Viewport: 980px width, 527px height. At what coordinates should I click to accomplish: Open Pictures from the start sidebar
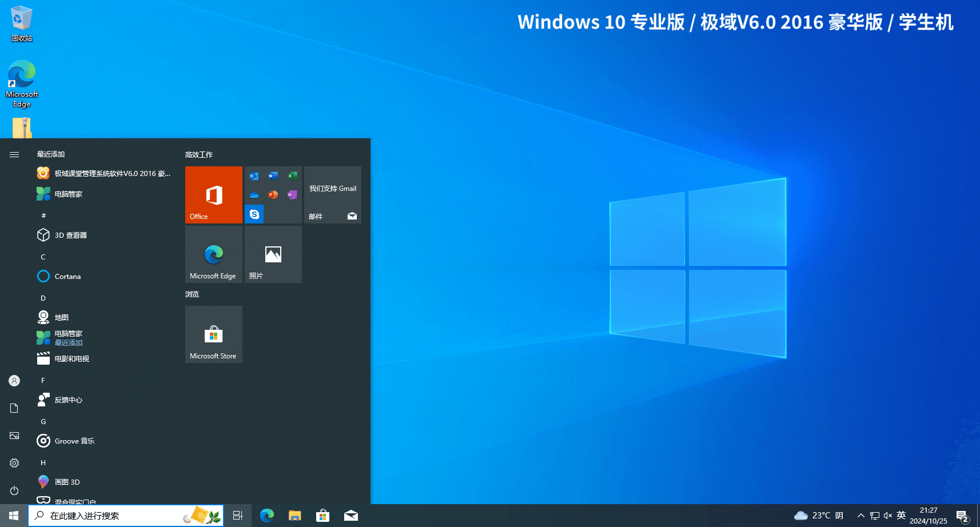[14, 436]
